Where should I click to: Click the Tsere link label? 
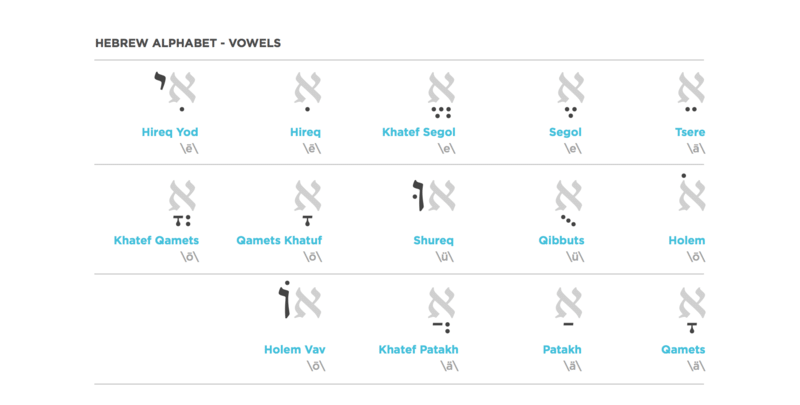coord(690,132)
